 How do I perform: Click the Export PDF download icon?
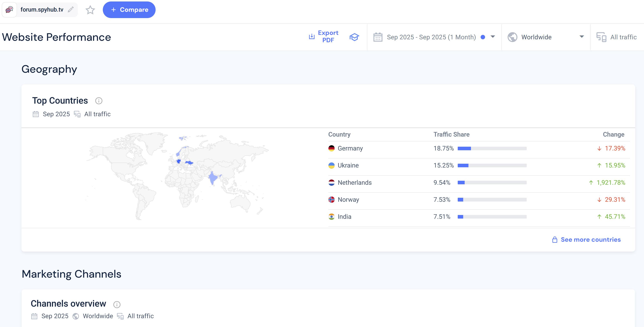point(312,37)
